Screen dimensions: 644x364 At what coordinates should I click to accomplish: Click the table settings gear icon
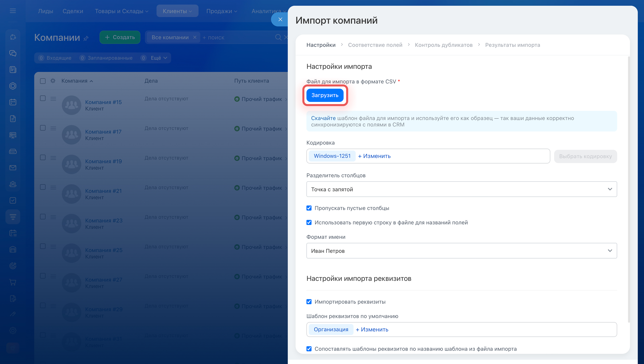pyautogui.click(x=53, y=81)
